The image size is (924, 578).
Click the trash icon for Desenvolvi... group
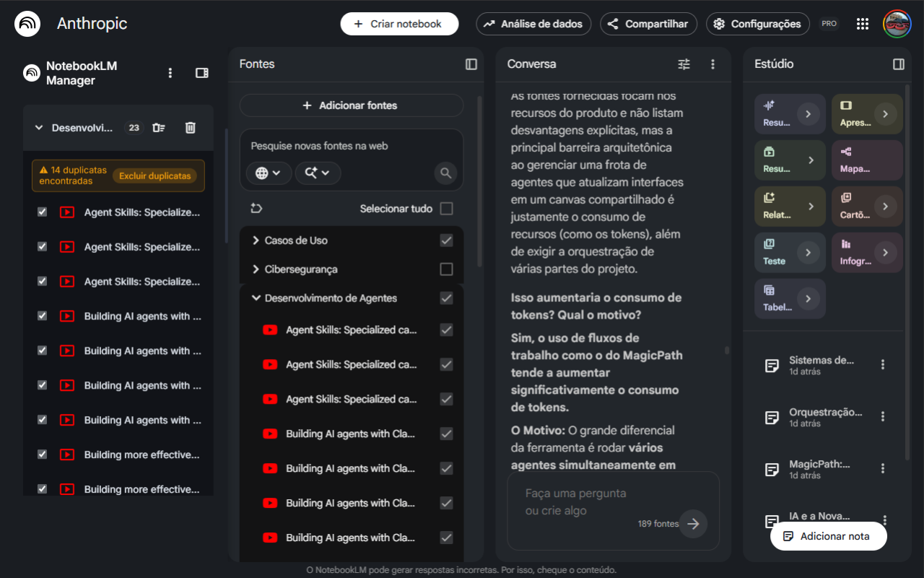tap(191, 128)
